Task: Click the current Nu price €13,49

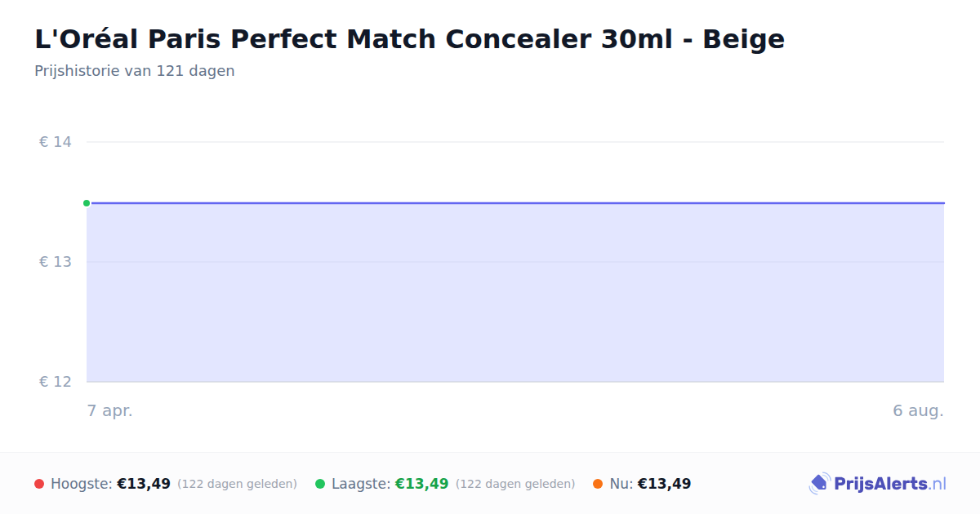Action: 664,484
